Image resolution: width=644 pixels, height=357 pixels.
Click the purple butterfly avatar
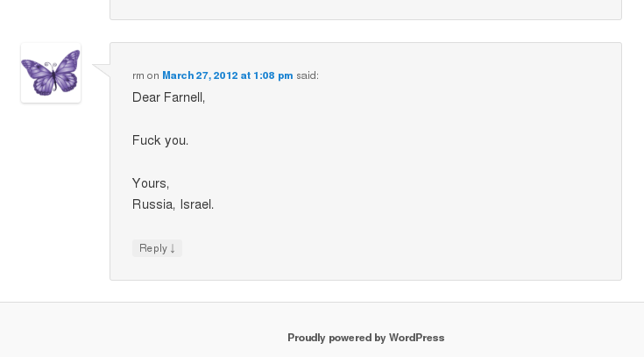tap(51, 73)
